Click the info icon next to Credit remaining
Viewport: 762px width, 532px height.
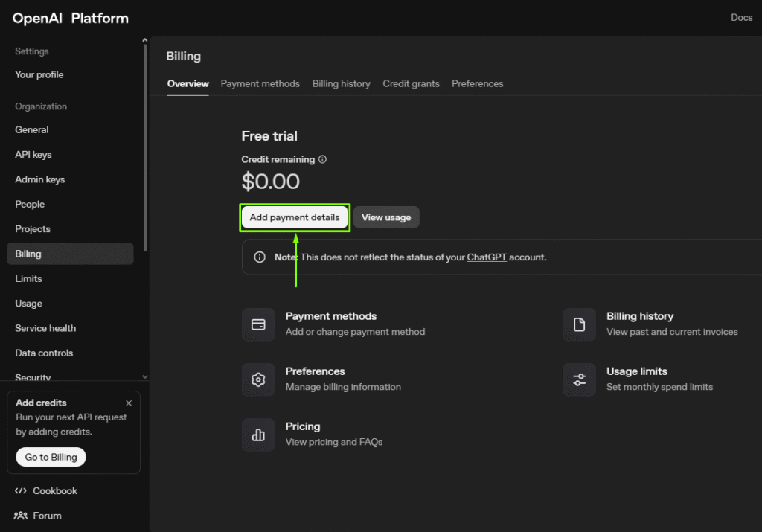323,158
